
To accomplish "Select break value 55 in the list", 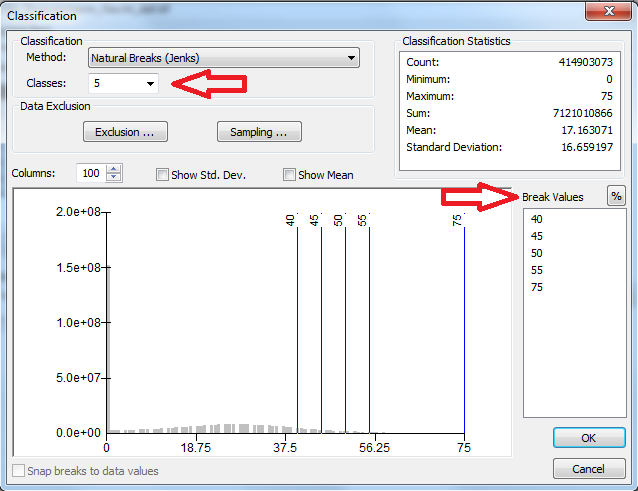I will coord(538,270).
